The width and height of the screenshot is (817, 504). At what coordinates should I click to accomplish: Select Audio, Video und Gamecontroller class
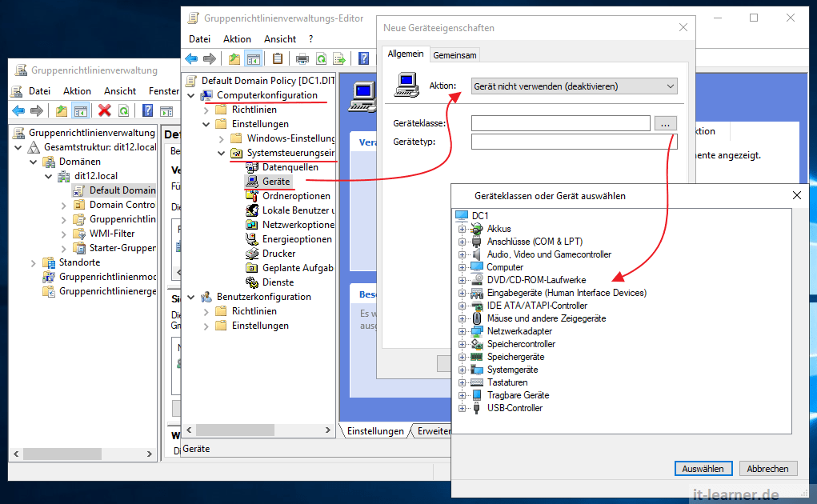point(549,254)
